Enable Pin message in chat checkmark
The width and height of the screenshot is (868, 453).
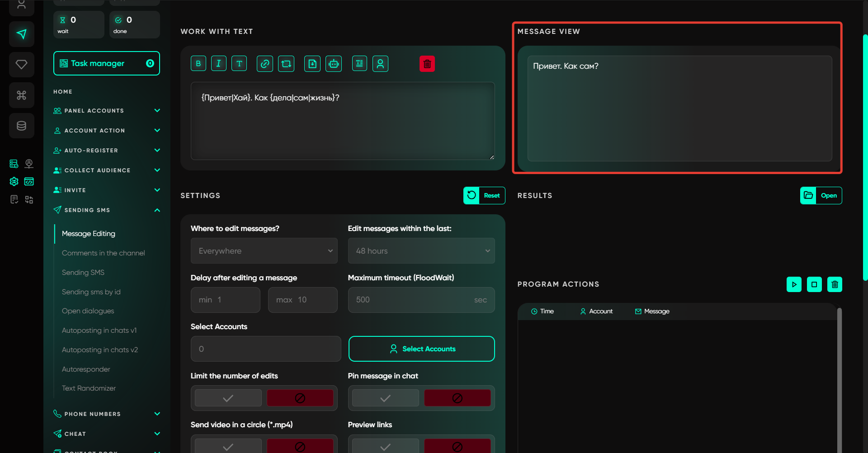point(385,398)
